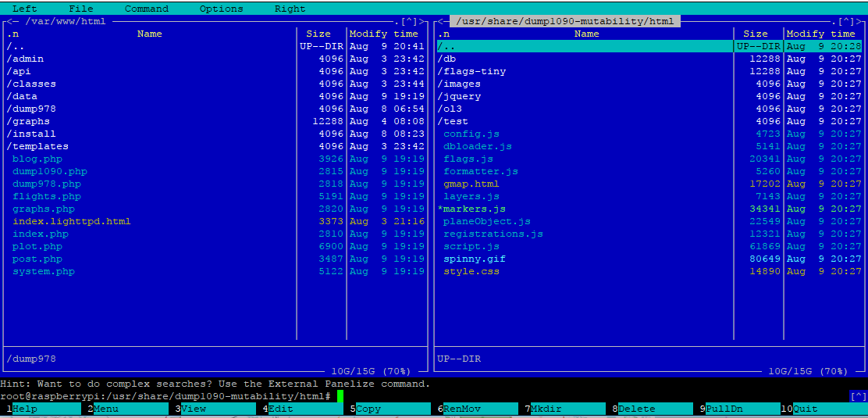868x418 pixels.
Task: Select file index.lighttpd.html
Action: pos(215,221)
